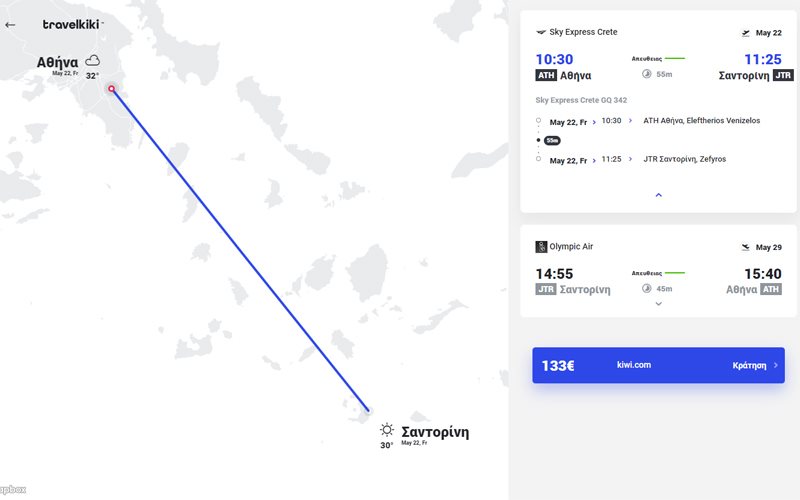Collapse the Sky Express Crete flight details
Image resolution: width=800 pixels, height=500 pixels.
point(658,195)
